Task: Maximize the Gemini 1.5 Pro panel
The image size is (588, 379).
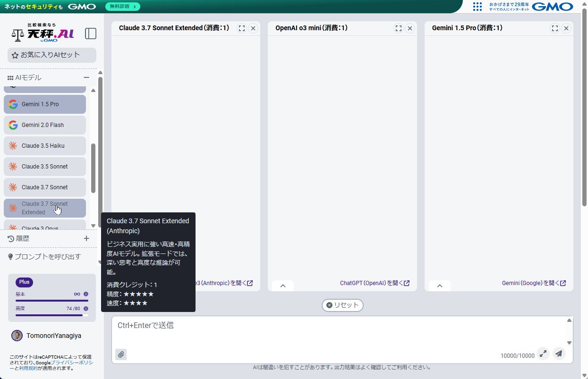Action: tap(555, 28)
